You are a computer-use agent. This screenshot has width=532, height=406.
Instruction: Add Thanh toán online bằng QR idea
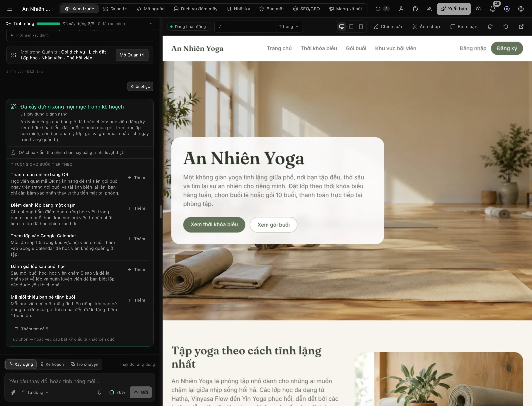click(x=137, y=178)
